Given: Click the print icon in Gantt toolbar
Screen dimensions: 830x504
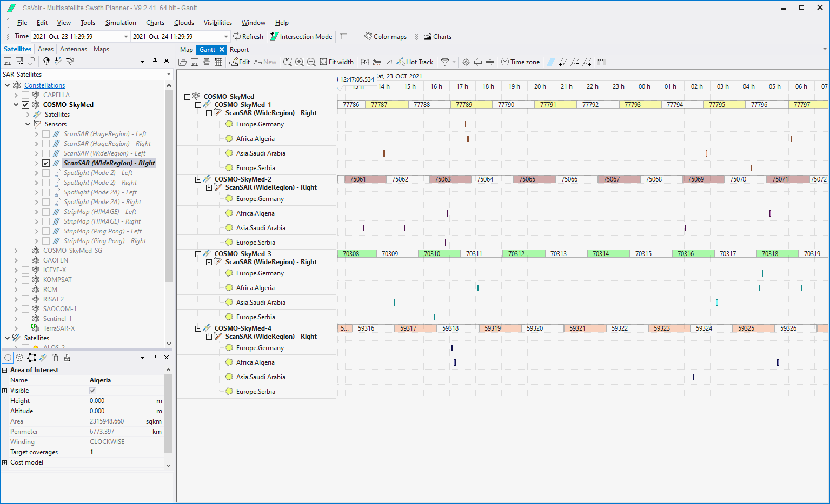Looking at the screenshot, I should (x=207, y=62).
